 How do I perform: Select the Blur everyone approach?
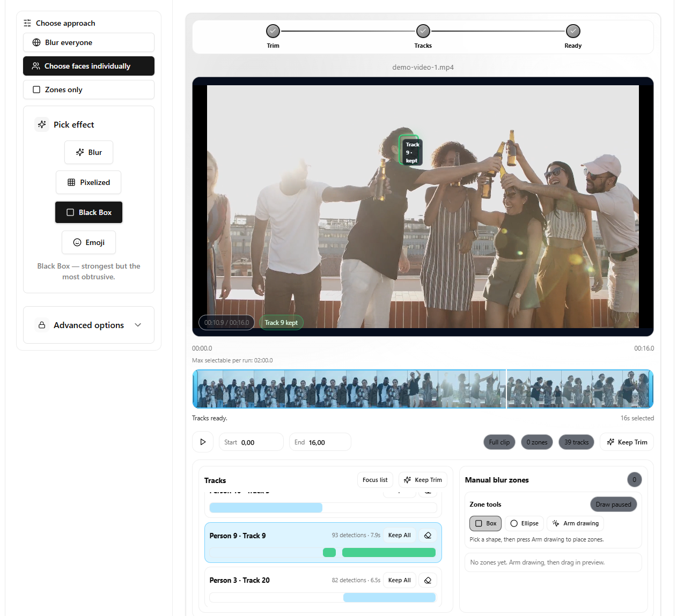tap(89, 43)
